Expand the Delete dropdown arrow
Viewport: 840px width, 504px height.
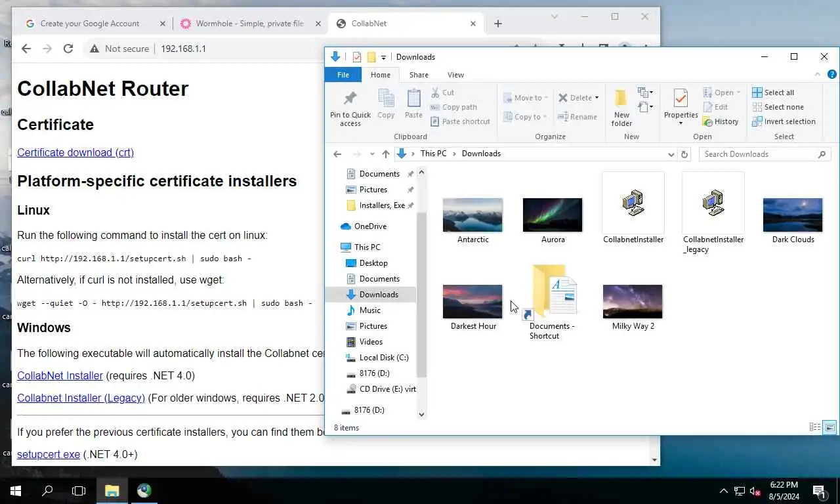coord(597,98)
